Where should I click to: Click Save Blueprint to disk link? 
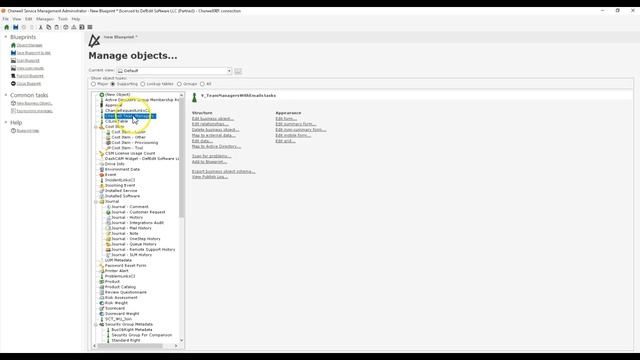coord(34,53)
